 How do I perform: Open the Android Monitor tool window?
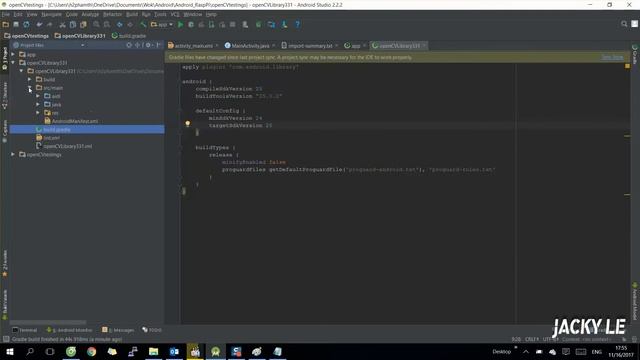tap(69, 330)
